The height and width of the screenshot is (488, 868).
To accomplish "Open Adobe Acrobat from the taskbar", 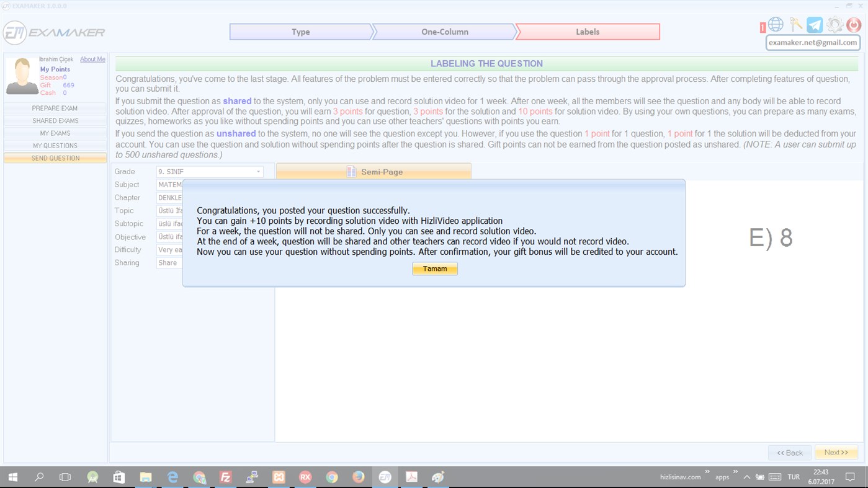I will coord(411,476).
